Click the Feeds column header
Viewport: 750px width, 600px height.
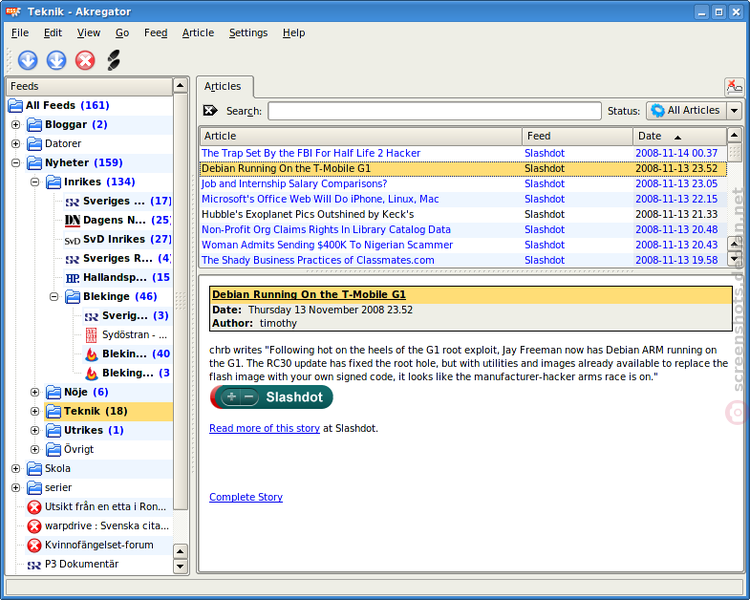tap(89, 87)
